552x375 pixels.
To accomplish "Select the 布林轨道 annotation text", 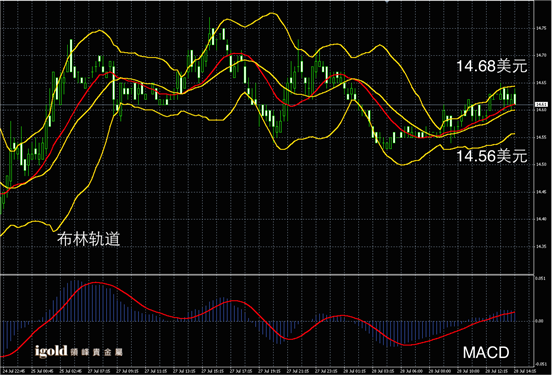I will [x=88, y=239].
